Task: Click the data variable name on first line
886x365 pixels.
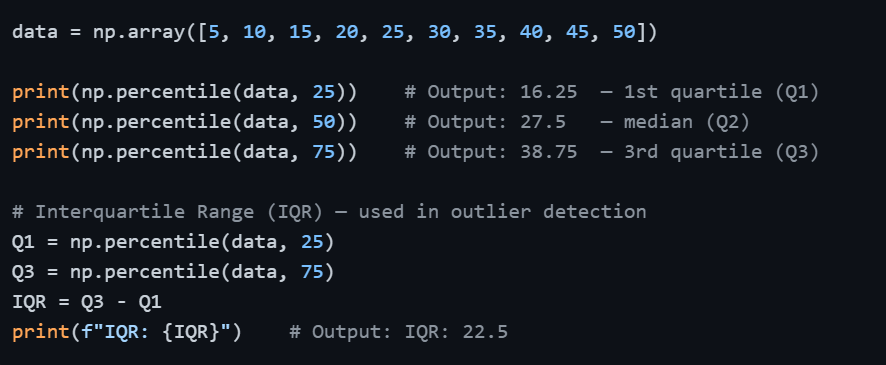Action: (34, 32)
